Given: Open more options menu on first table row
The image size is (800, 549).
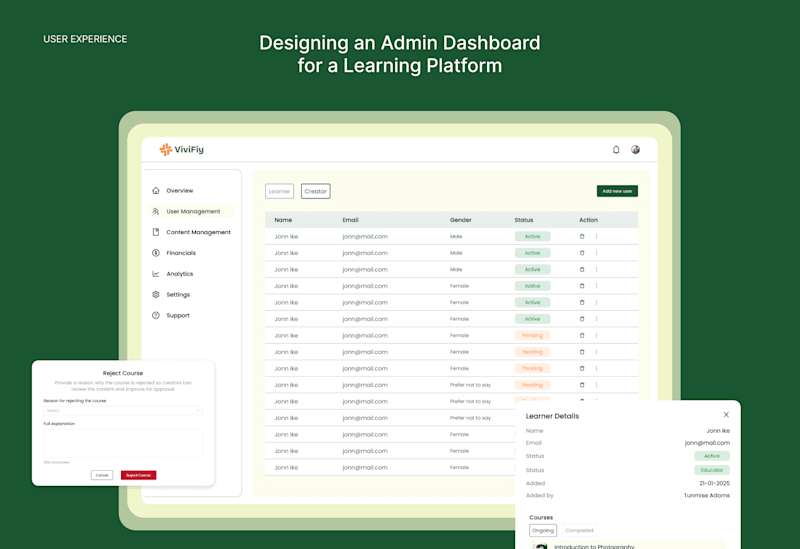Looking at the screenshot, I should pyautogui.click(x=596, y=236).
